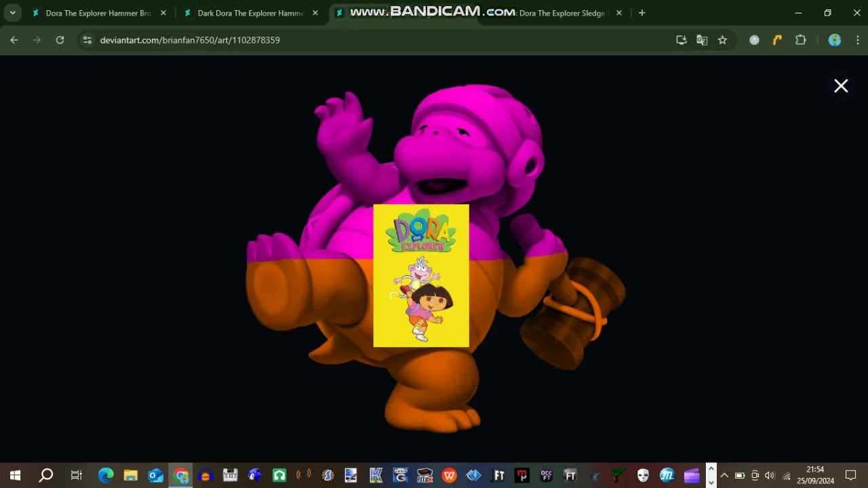The image size is (868, 488).
Task: Translate this page via address bar icon
Action: 702,40
